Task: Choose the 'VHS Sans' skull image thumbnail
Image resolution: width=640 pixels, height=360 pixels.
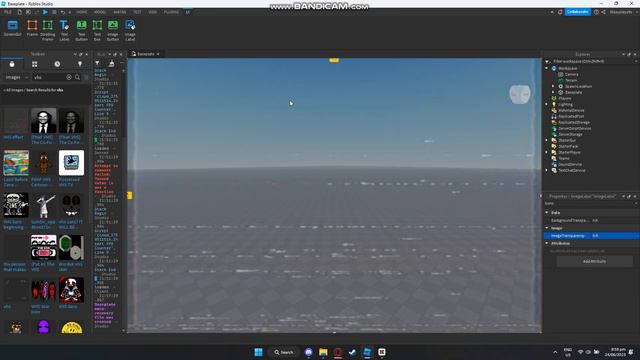Action: (71, 290)
